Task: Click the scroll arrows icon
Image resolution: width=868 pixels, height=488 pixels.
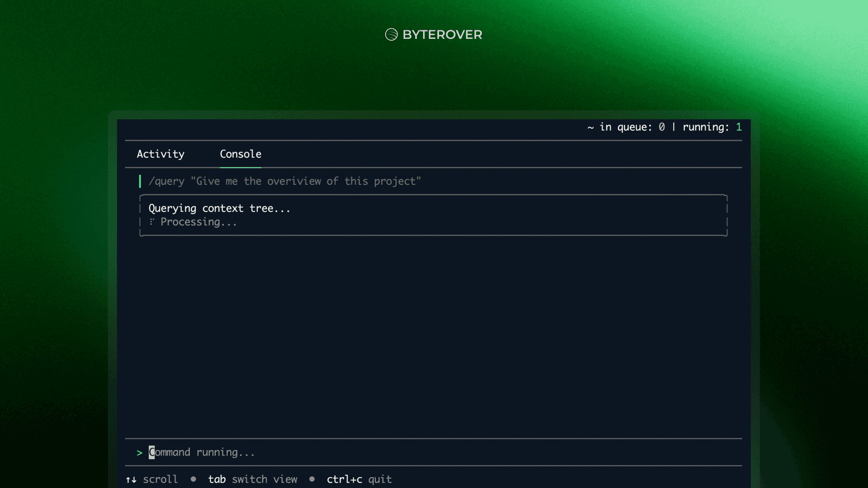Action: point(131,479)
